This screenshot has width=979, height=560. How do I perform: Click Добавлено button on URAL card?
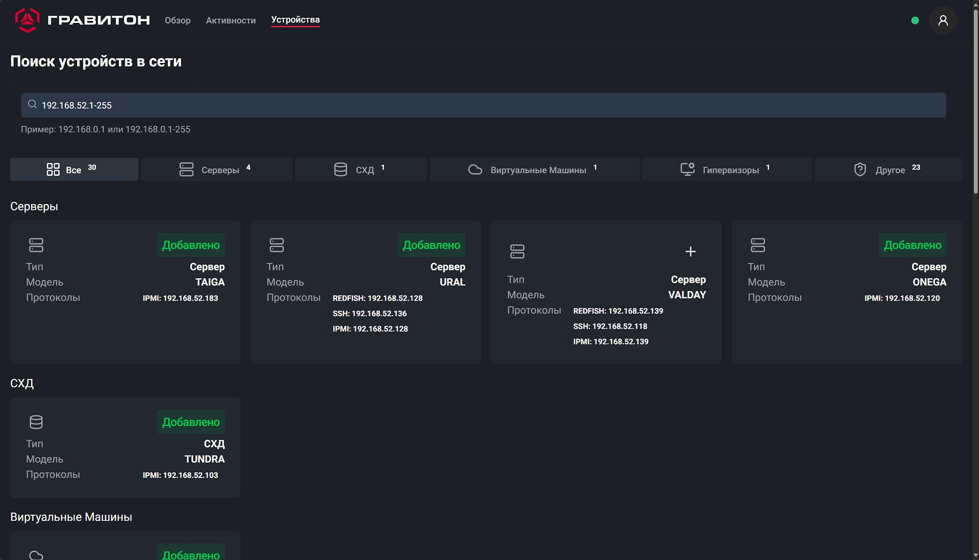431,245
